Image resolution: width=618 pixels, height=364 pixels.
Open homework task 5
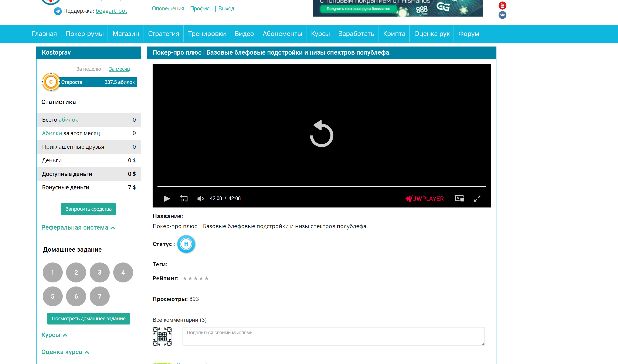[52, 296]
